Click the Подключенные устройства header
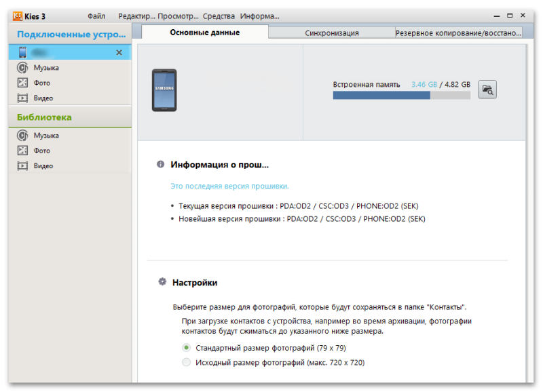Viewport: 543px width, 392px height. point(71,35)
